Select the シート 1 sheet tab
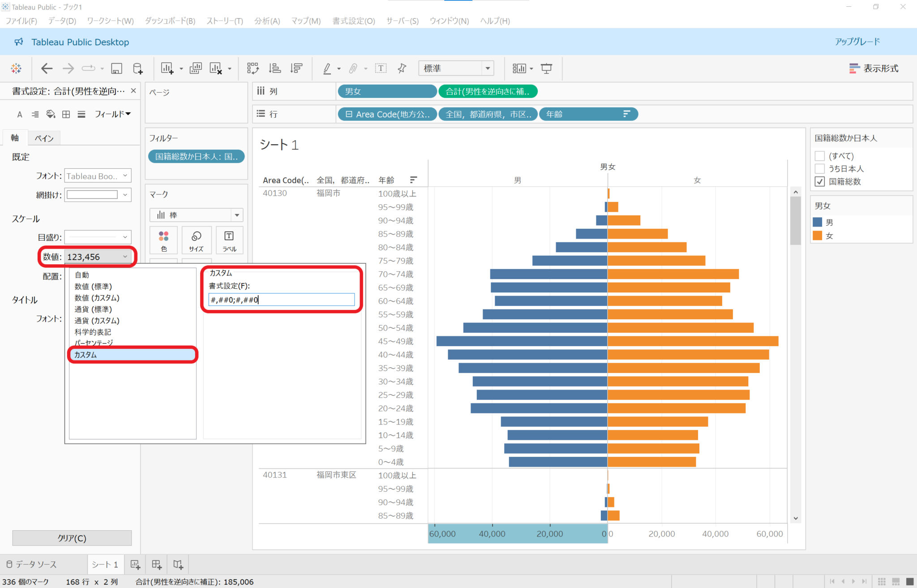Viewport: 917px width, 588px height. pos(105,564)
